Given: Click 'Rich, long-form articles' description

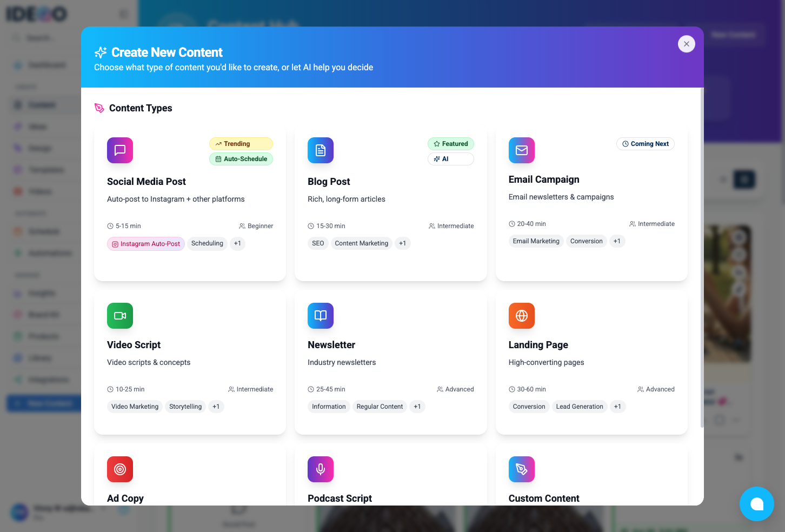Looking at the screenshot, I should tap(347, 199).
